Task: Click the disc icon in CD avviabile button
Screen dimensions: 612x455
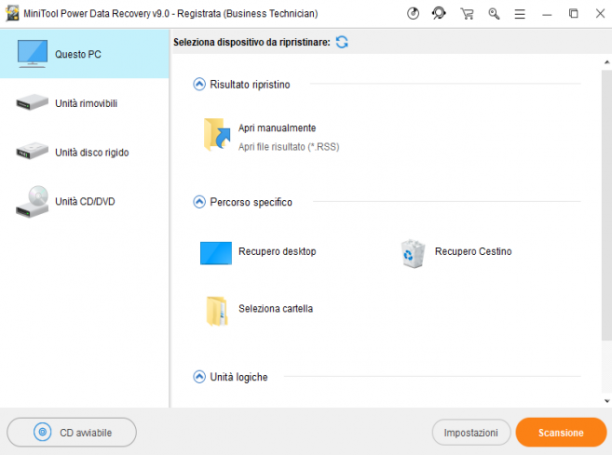Action: pyautogui.click(x=42, y=432)
